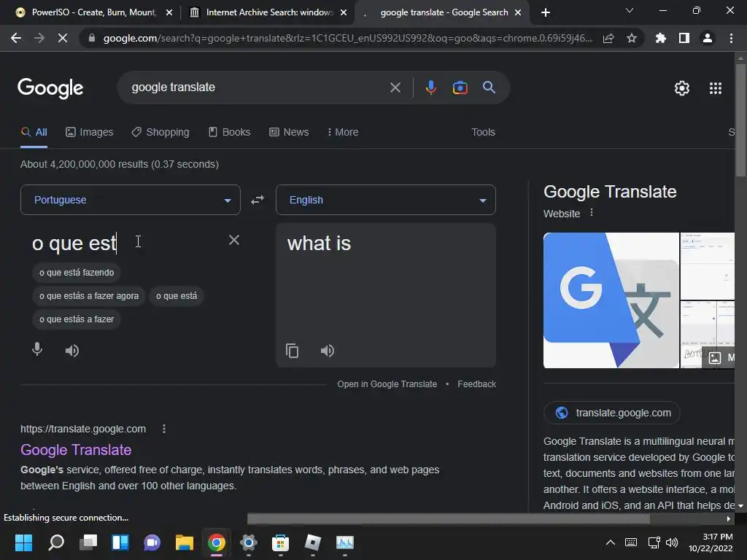Swap Portuguese and English languages
The width and height of the screenshot is (747, 560).
click(x=258, y=200)
